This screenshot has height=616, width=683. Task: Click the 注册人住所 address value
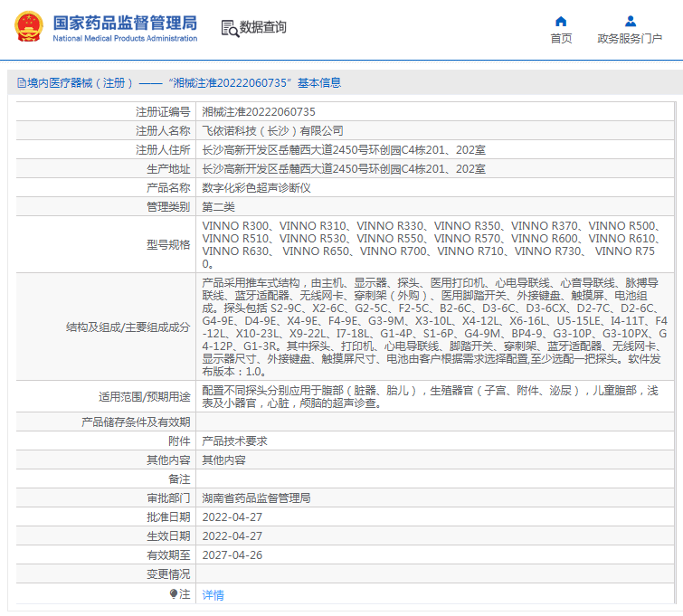(x=344, y=150)
